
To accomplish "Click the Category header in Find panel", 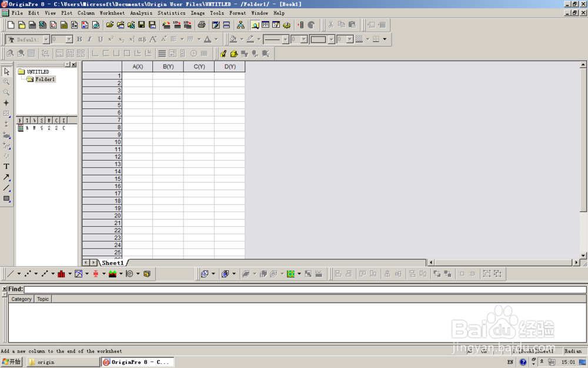I will (x=21, y=299).
